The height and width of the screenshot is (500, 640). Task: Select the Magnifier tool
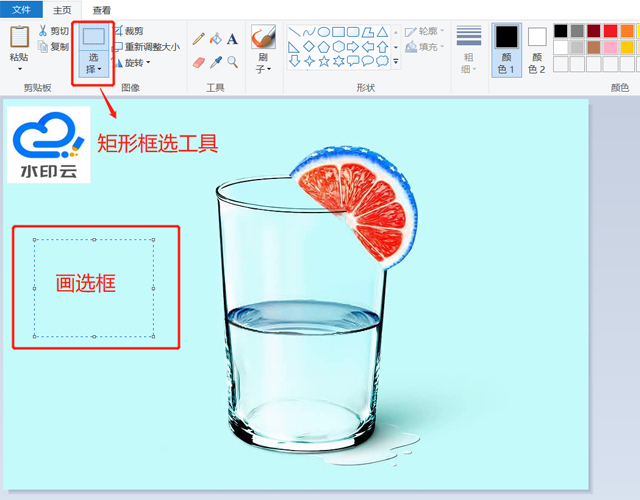tap(232, 62)
